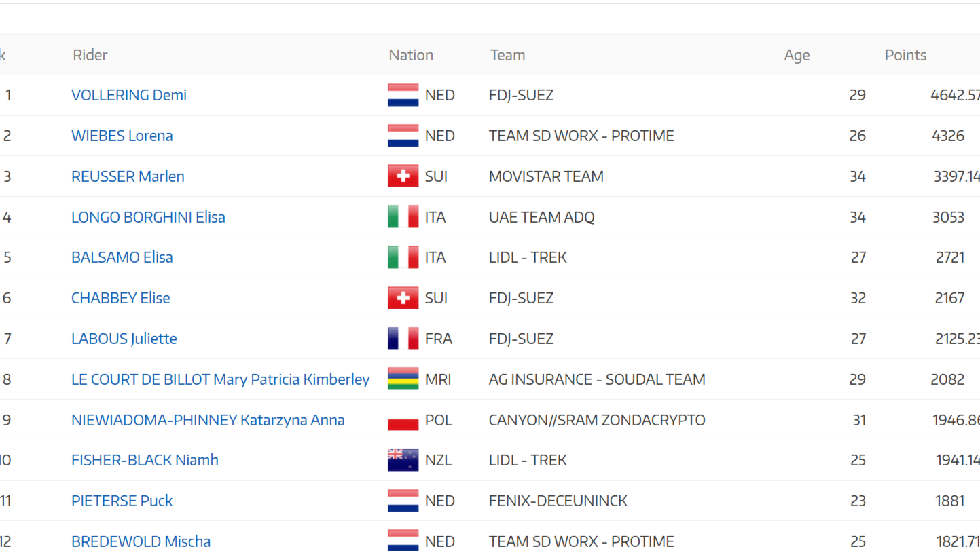Click the Nation column header
Screen dimensions: 980x551
pos(411,55)
